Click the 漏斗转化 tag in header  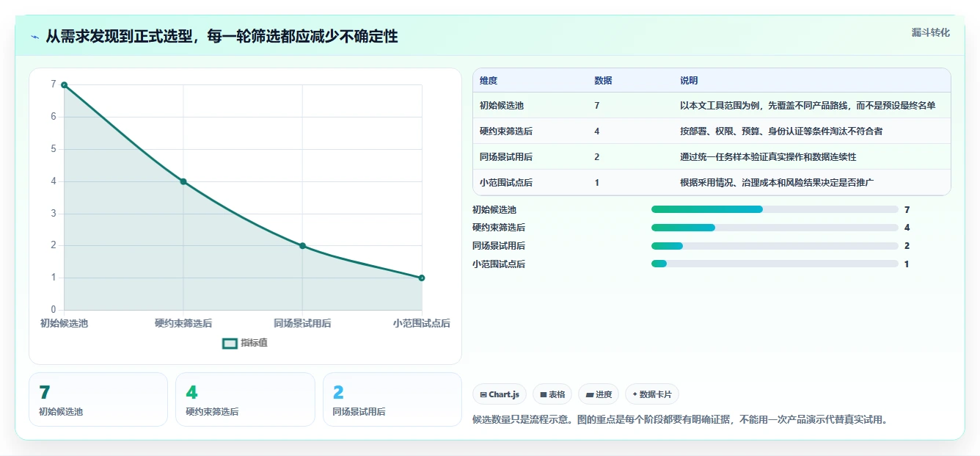point(930,32)
